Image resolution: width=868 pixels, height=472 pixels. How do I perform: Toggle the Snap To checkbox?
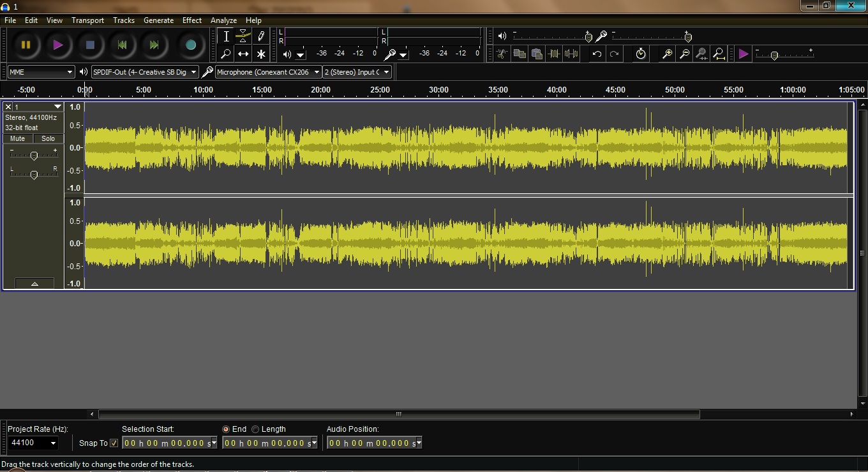(114, 443)
